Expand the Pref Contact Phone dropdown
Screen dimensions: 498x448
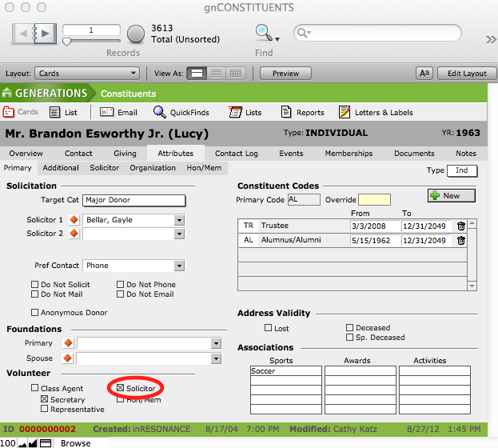pyautogui.click(x=179, y=266)
